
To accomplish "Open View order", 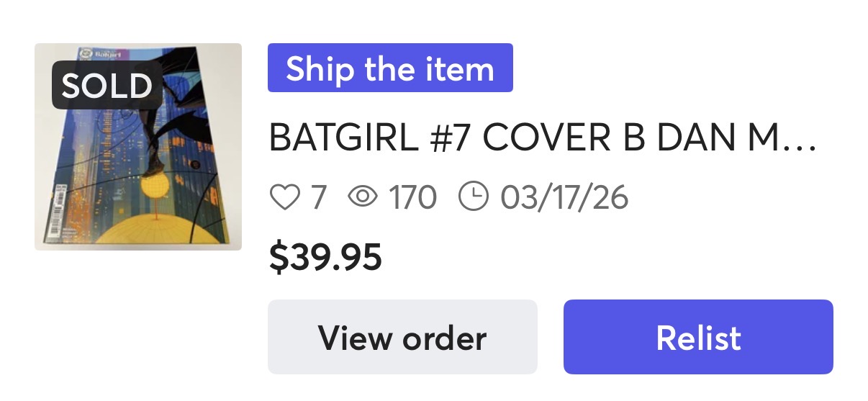I will 402,337.
